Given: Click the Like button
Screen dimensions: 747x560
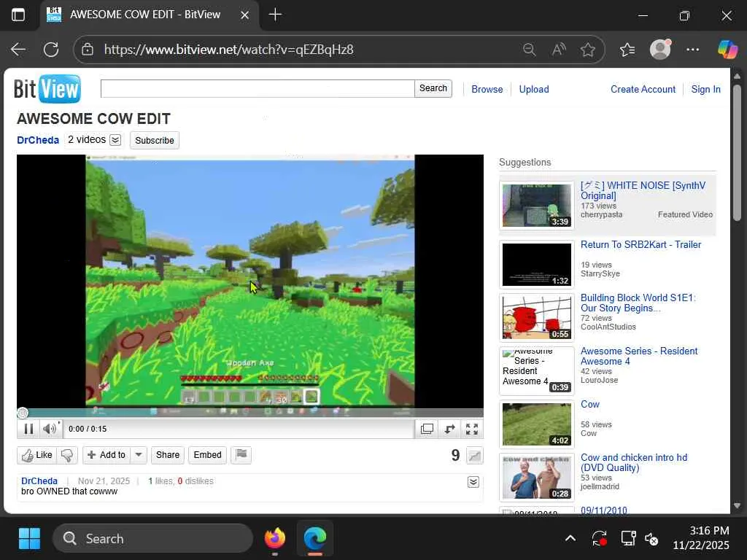Looking at the screenshot, I should (36, 455).
